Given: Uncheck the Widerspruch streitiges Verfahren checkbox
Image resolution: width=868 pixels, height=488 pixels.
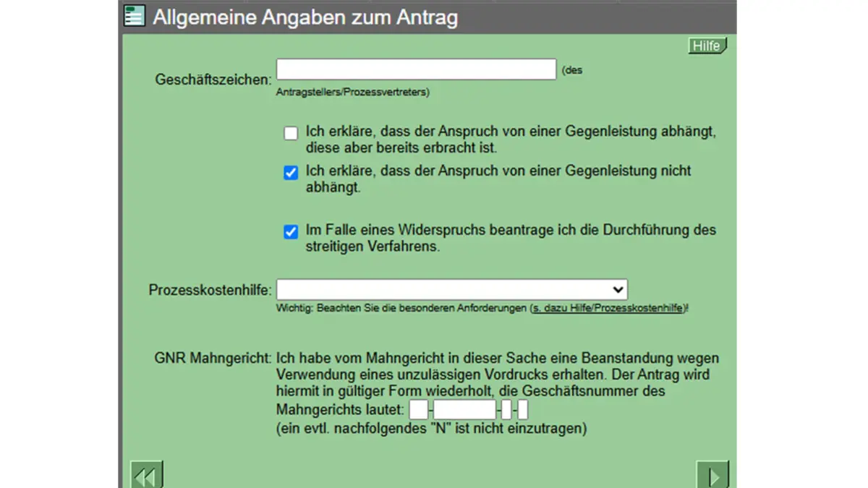Looking at the screenshot, I should click(x=291, y=232).
